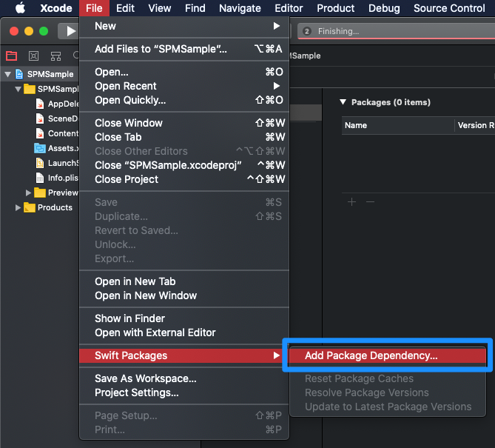
Task: Click the Preview Content folder icon
Action: pos(40,193)
